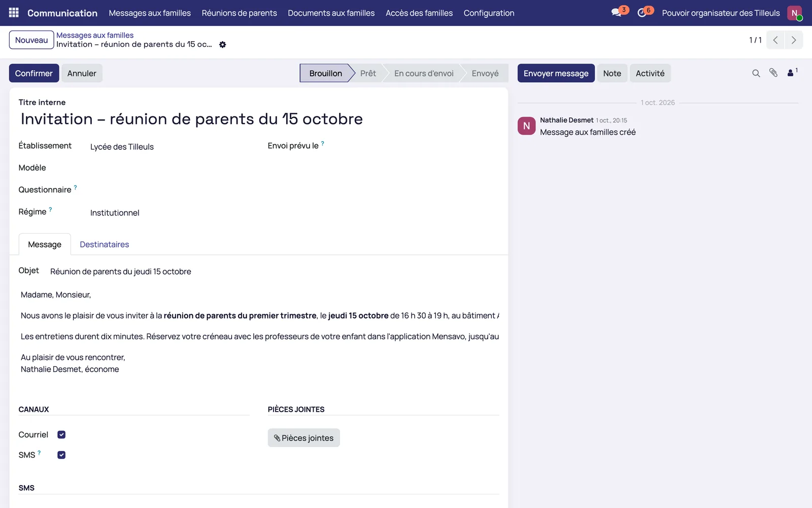
Task: Open the gear actions menu beside record title
Action: point(222,45)
